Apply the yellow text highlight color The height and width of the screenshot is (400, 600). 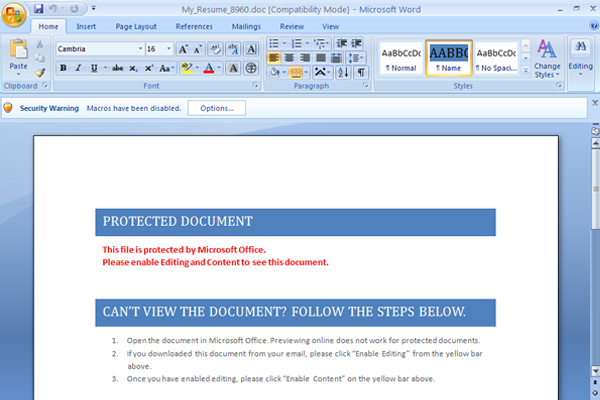[x=187, y=68]
